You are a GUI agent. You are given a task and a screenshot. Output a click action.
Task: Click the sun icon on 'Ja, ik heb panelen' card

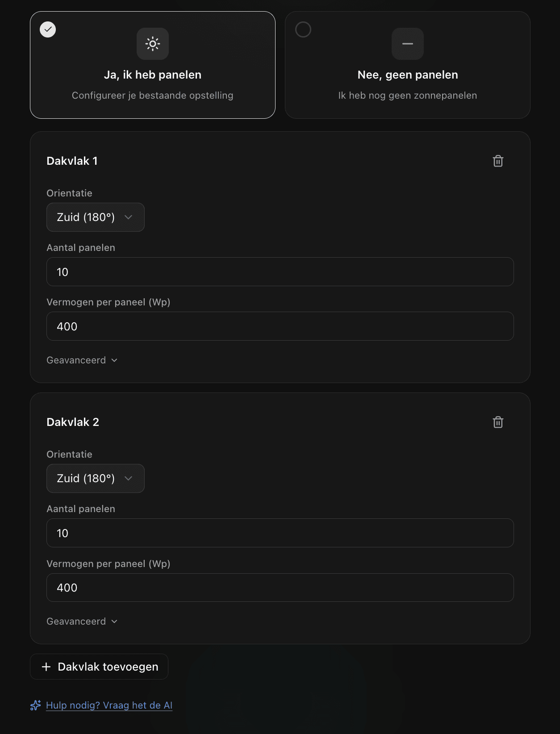153,43
